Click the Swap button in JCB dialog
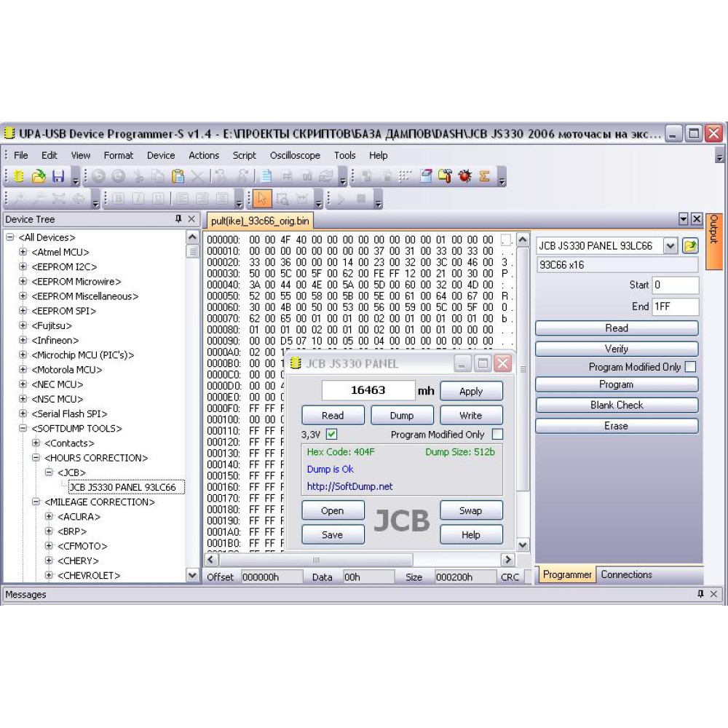Screen dimensions: 728x728 (x=471, y=510)
